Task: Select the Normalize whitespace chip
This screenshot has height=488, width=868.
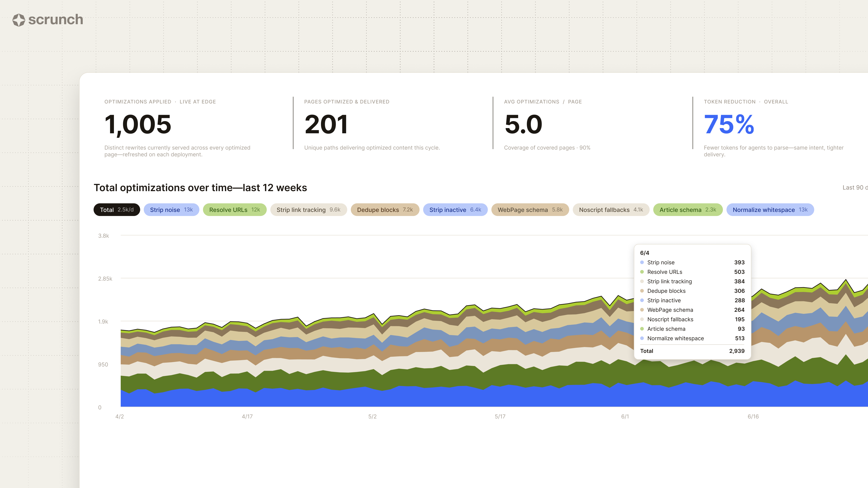Action: pos(770,210)
